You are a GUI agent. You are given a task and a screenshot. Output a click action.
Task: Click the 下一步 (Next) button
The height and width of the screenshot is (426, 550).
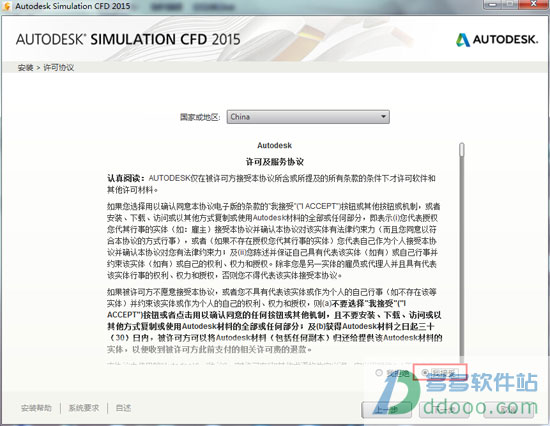coord(444,410)
